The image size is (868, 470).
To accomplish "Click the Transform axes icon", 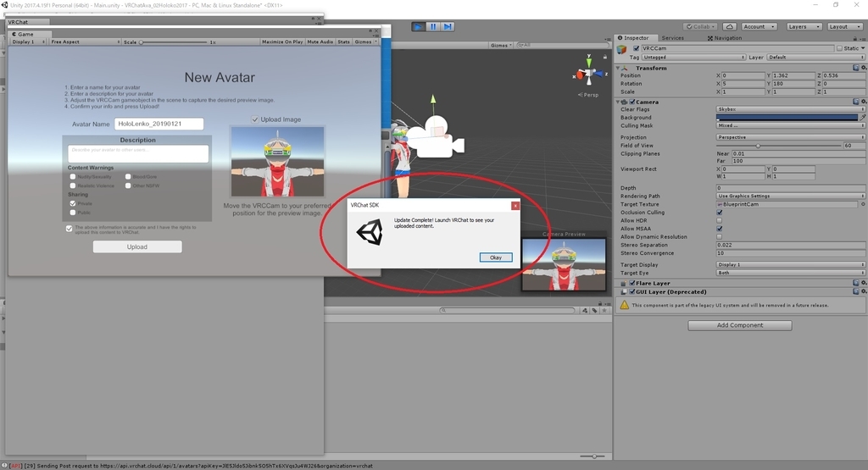I will point(625,68).
